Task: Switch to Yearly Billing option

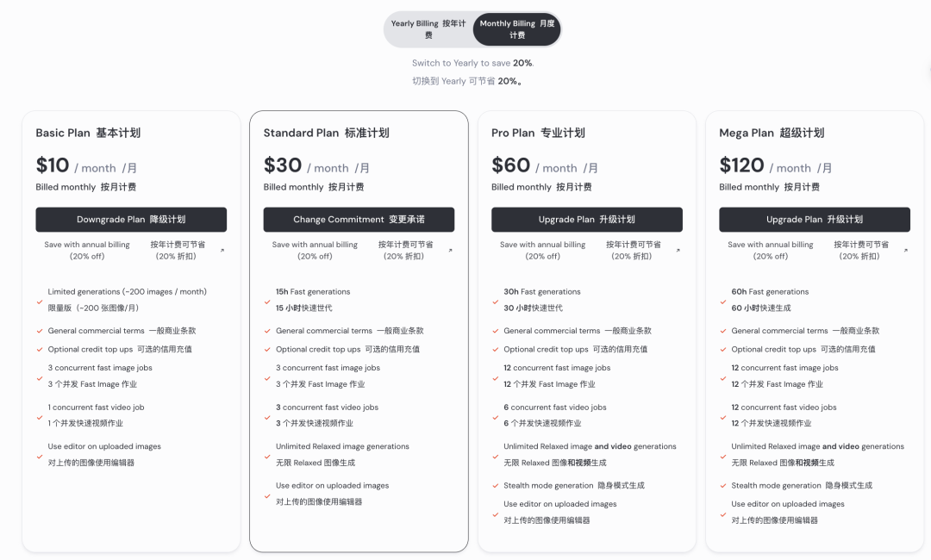Action: click(428, 29)
